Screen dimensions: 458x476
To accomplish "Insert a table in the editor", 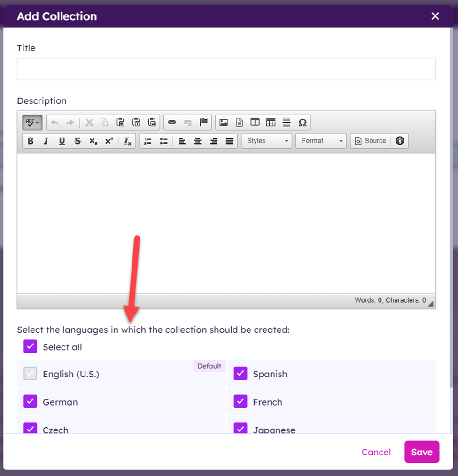I will pos(271,123).
